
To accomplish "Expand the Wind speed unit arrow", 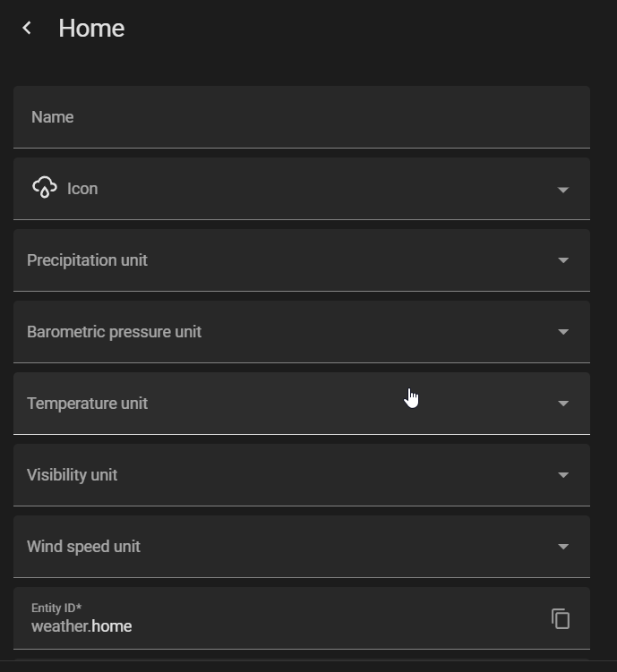I will tap(563, 547).
